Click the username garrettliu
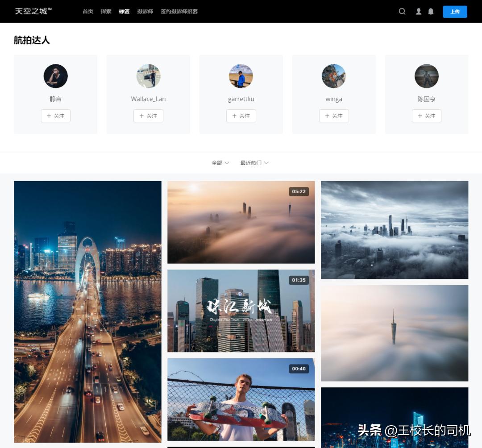 241,99
